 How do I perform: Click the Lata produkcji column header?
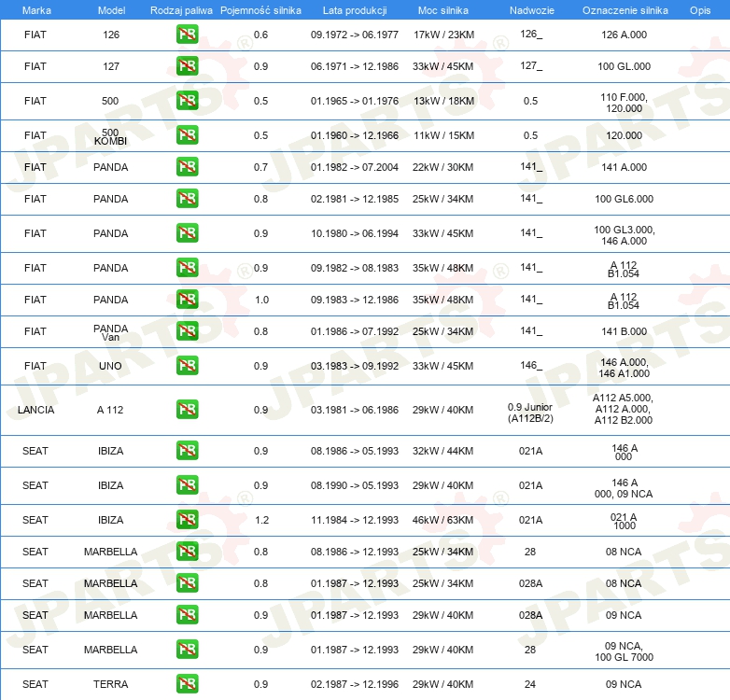355,10
